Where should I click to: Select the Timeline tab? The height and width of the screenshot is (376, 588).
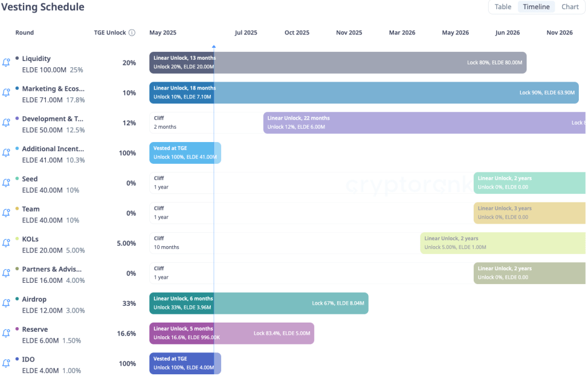pyautogui.click(x=536, y=7)
